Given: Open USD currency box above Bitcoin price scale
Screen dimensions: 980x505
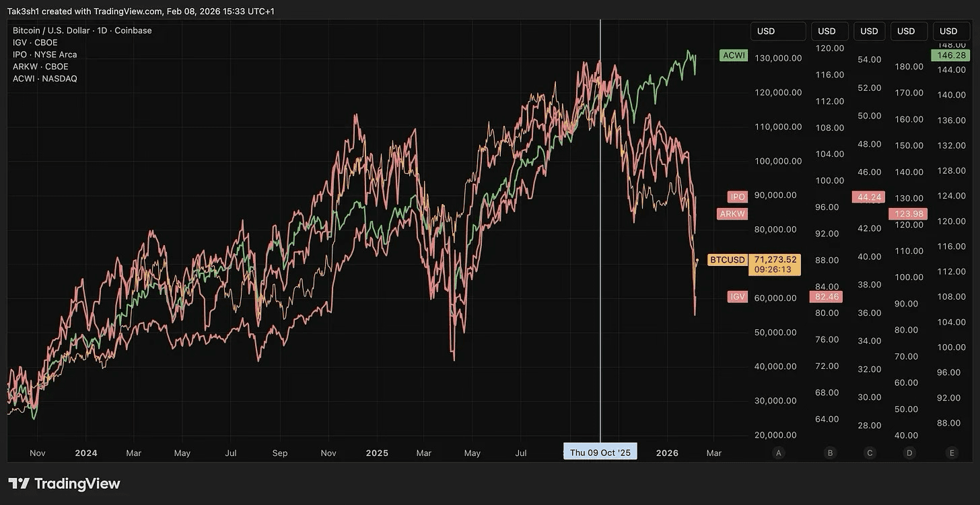Looking at the screenshot, I should (778, 31).
